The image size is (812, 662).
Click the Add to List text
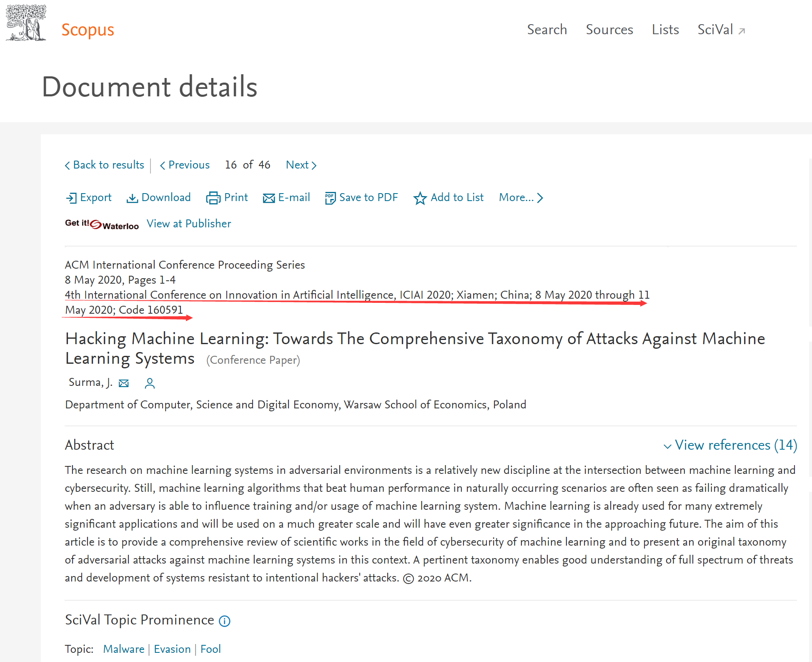tap(457, 197)
